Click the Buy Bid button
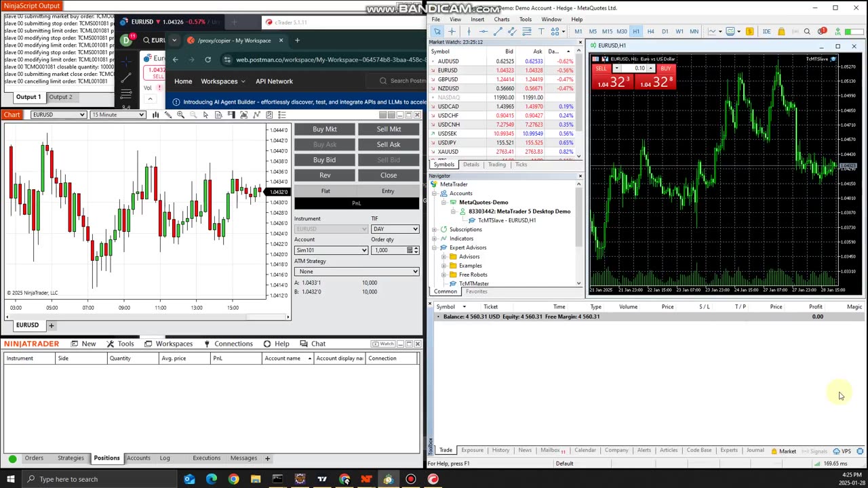The height and width of the screenshot is (488, 868). 325,160
